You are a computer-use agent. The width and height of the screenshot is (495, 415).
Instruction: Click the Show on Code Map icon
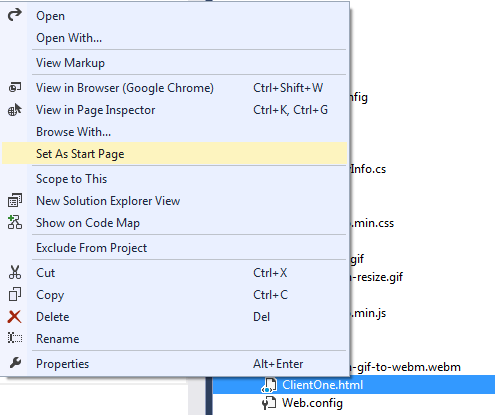tap(15, 222)
